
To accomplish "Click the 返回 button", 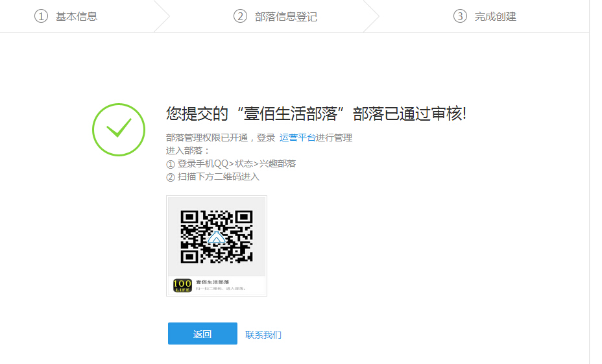I will pos(202,334).
